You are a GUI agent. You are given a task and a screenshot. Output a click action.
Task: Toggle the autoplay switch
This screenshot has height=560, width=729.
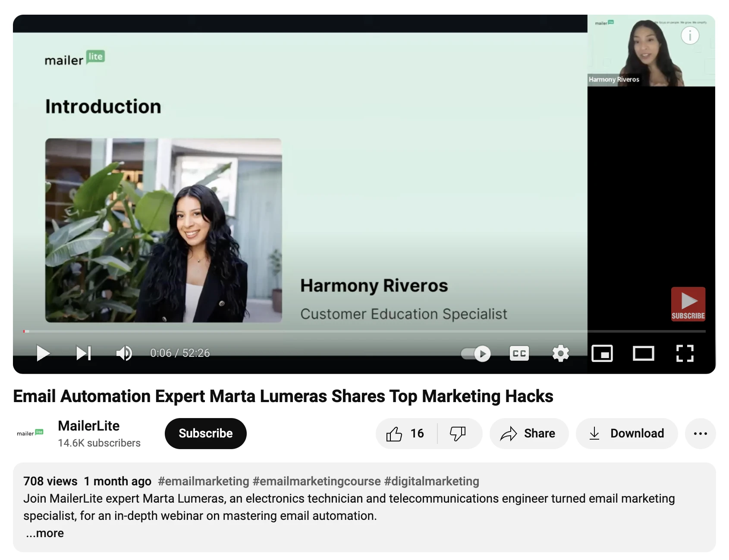pos(476,354)
